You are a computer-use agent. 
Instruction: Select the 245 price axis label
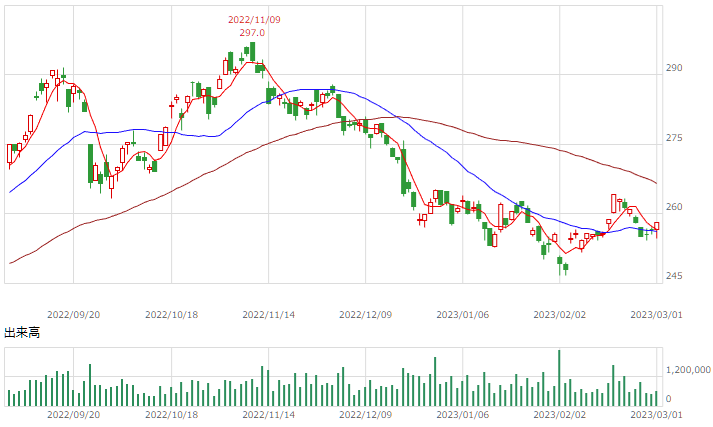(674, 276)
